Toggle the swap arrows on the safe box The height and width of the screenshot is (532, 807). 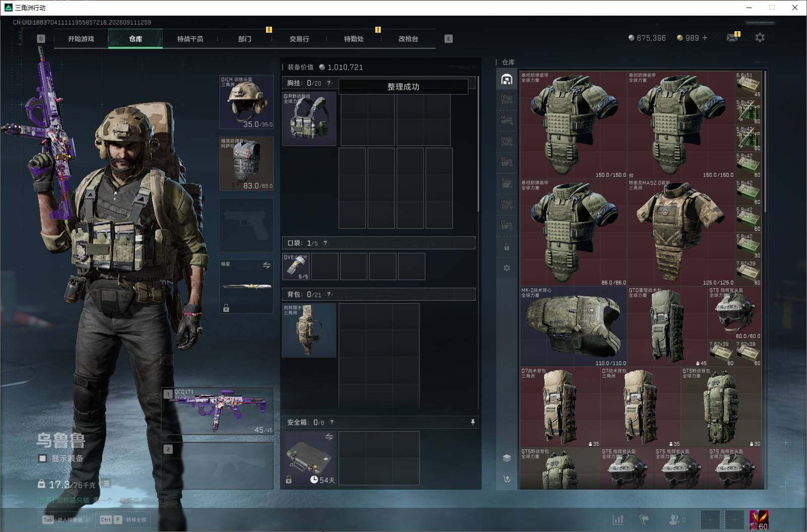[x=329, y=437]
